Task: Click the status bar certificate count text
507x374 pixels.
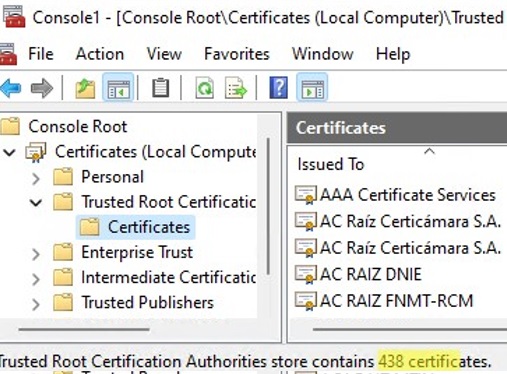Action: tap(434, 361)
